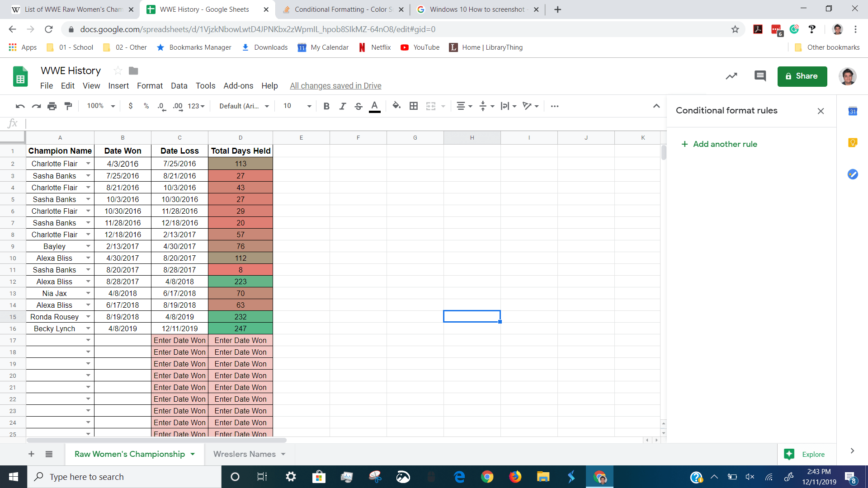The height and width of the screenshot is (488, 868).
Task: Toggle strikethrough formatting
Action: 358,106
